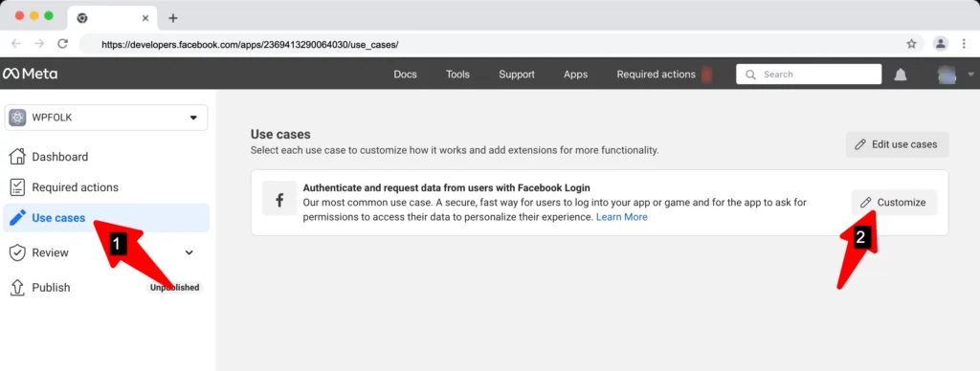This screenshot has width=980, height=371.
Task: Open the notifications bell
Action: click(900, 75)
